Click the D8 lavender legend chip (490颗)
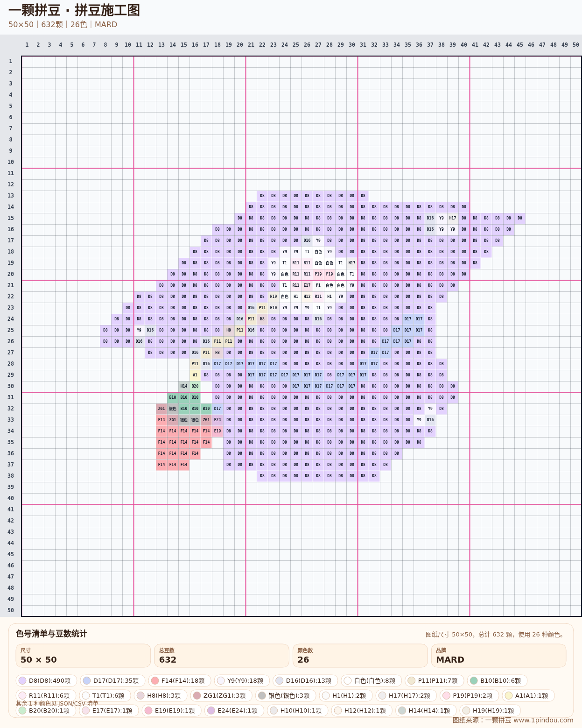The width and height of the screenshot is (582, 728). pyautogui.click(x=47, y=681)
